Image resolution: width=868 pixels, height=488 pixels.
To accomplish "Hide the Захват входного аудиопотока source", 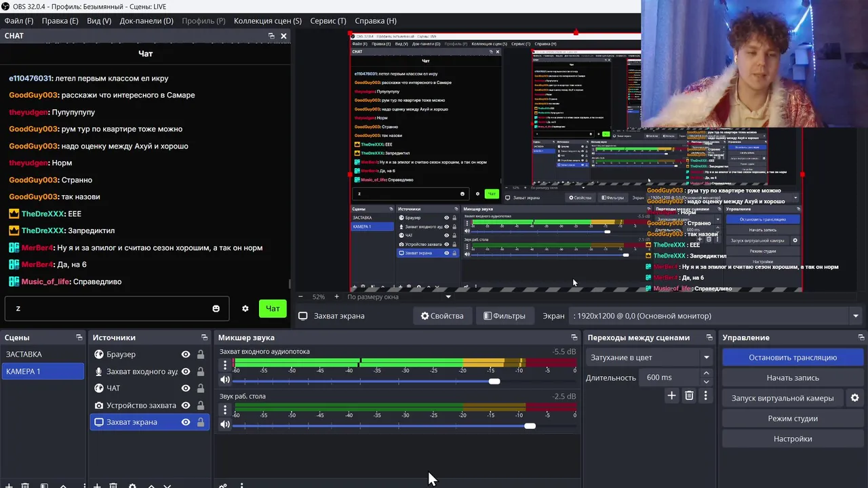I will pyautogui.click(x=186, y=371).
